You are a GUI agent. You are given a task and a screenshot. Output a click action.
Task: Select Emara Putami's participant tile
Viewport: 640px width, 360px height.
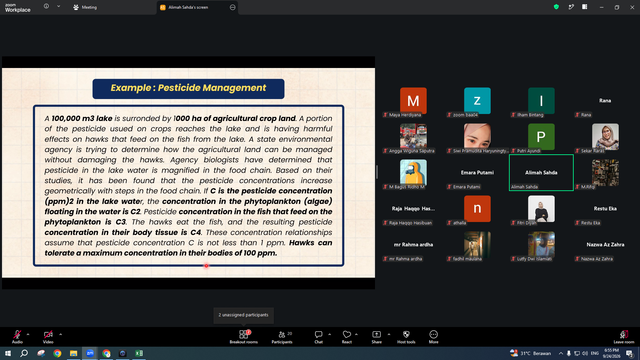(477, 174)
